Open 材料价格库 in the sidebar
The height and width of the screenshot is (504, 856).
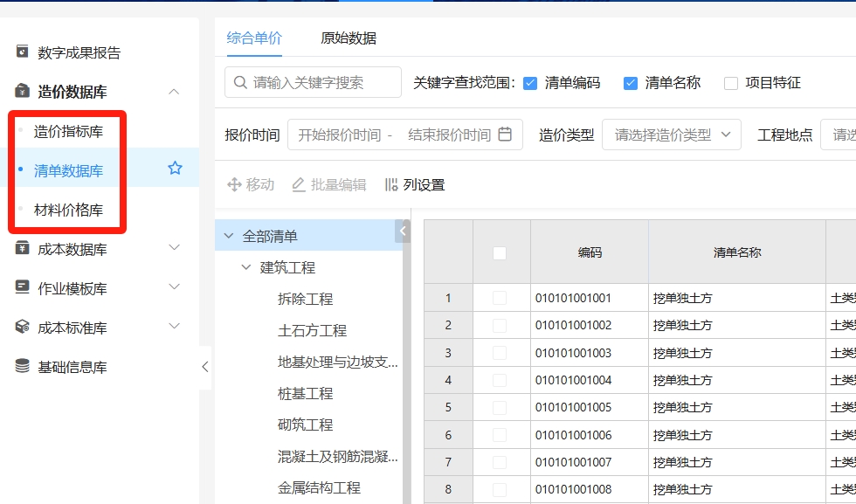pos(68,210)
